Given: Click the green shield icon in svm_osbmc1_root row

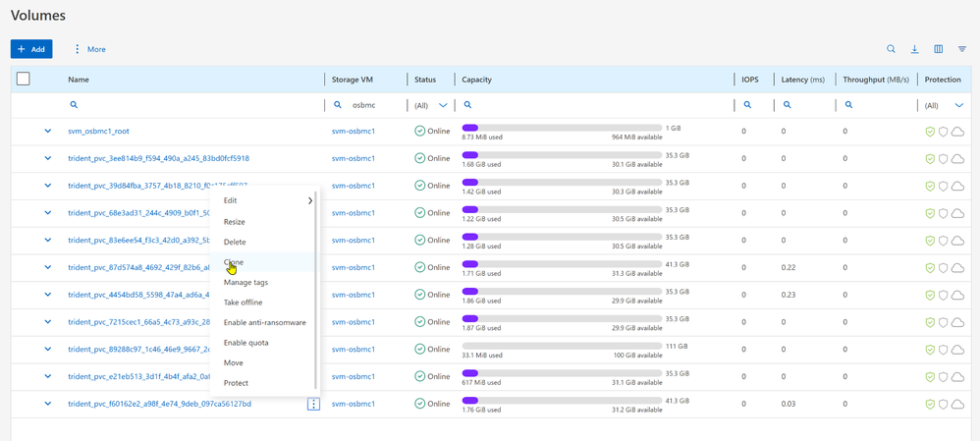Looking at the screenshot, I should [x=930, y=132].
